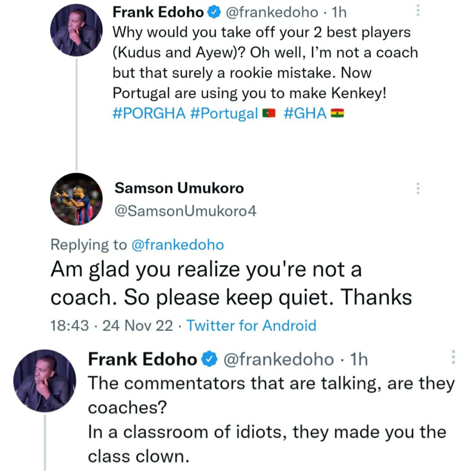Click the Samson Umukoro display name
476x476 pixels.
[179, 188]
